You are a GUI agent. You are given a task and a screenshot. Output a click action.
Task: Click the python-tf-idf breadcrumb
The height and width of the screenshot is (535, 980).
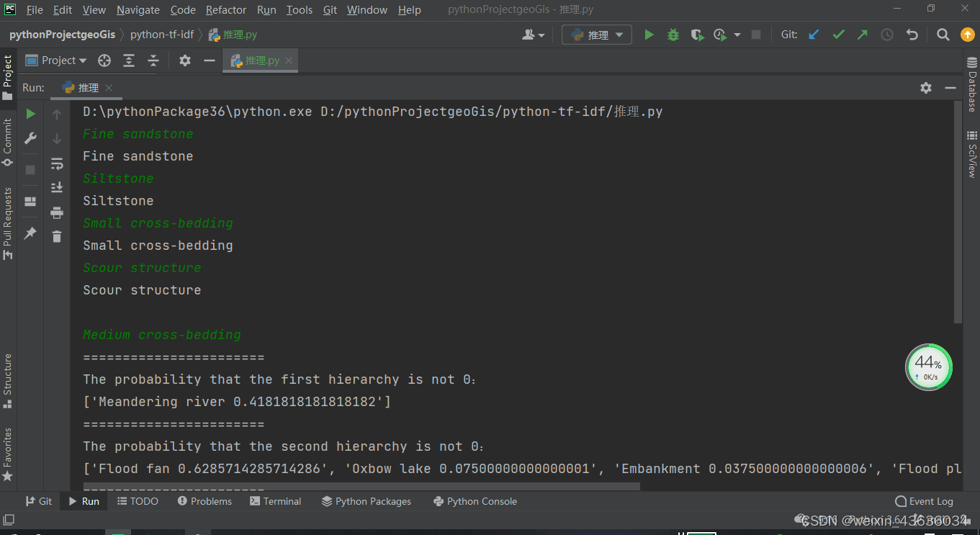[x=162, y=35]
